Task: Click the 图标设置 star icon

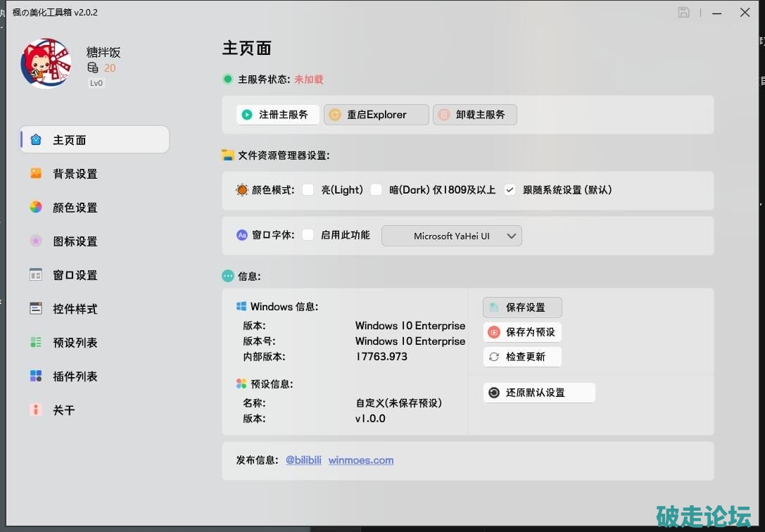Action: pyautogui.click(x=36, y=241)
